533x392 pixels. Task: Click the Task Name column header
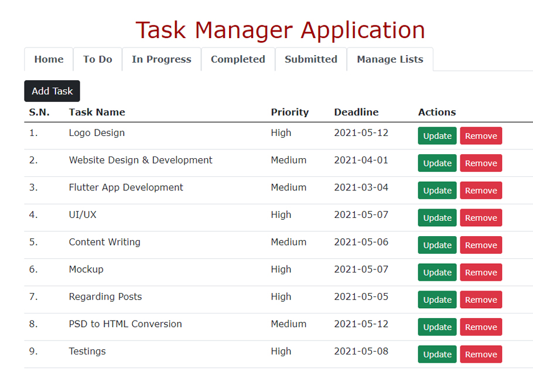(x=96, y=112)
